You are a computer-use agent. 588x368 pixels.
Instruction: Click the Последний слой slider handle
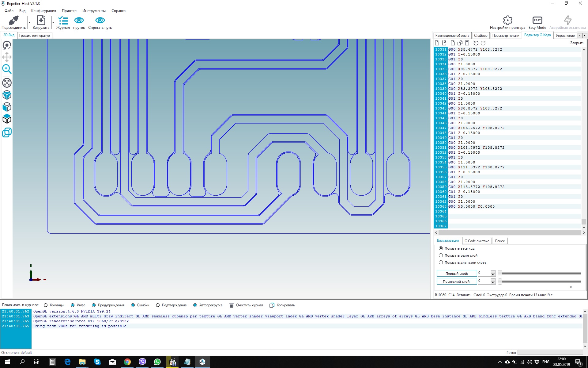click(500, 281)
